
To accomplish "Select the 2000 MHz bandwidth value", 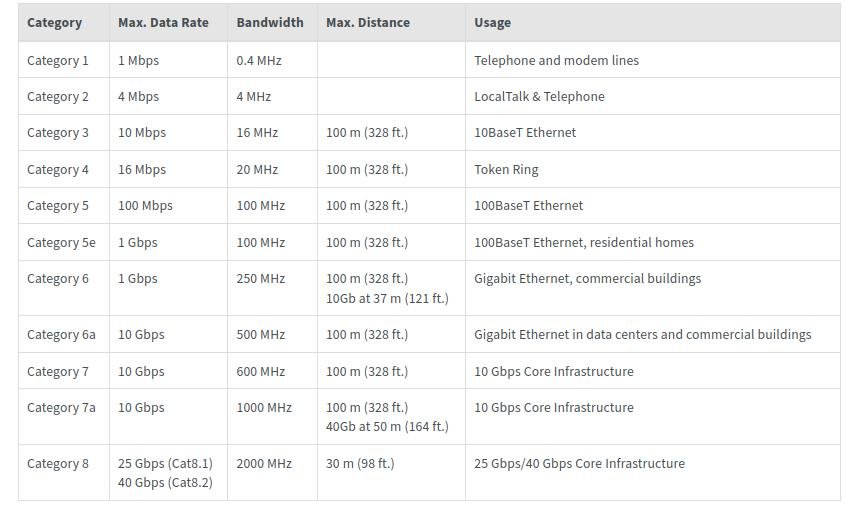I will pyautogui.click(x=264, y=464).
